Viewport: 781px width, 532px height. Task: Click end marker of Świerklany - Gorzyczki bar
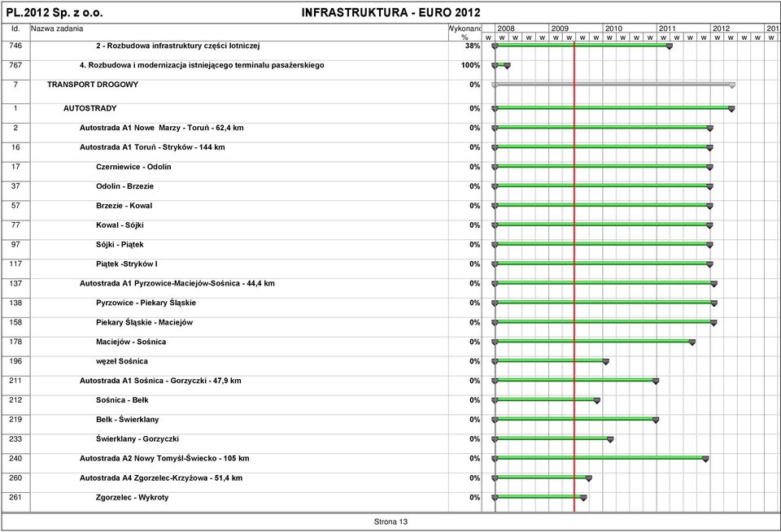(x=610, y=439)
